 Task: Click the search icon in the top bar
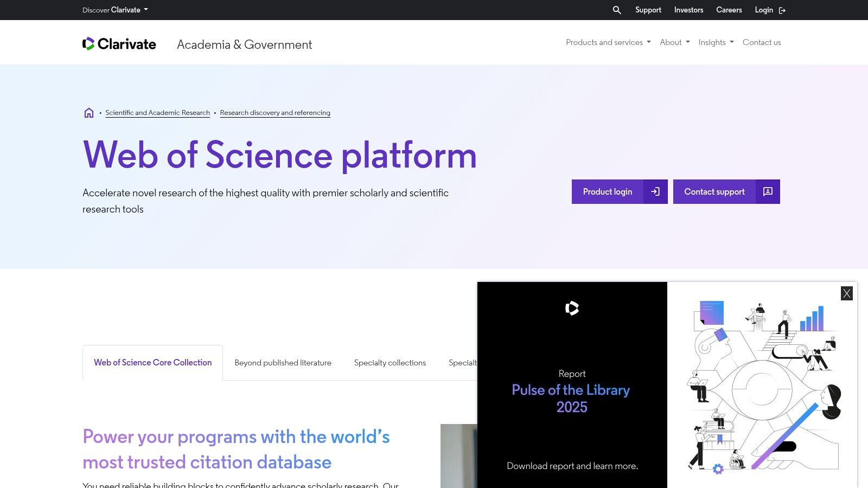click(x=616, y=10)
